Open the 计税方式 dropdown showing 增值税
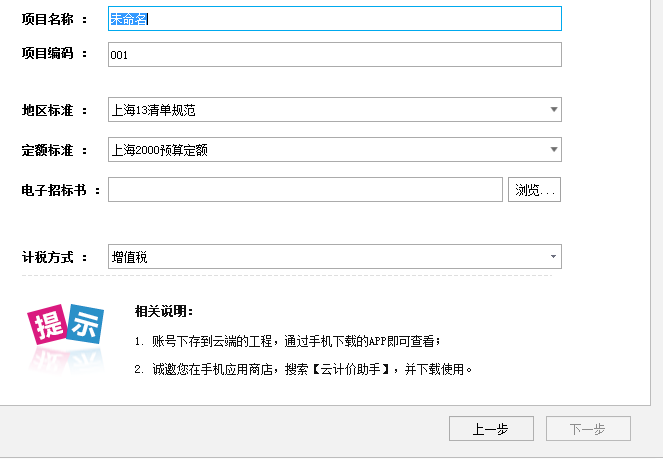 pyautogui.click(x=553, y=257)
